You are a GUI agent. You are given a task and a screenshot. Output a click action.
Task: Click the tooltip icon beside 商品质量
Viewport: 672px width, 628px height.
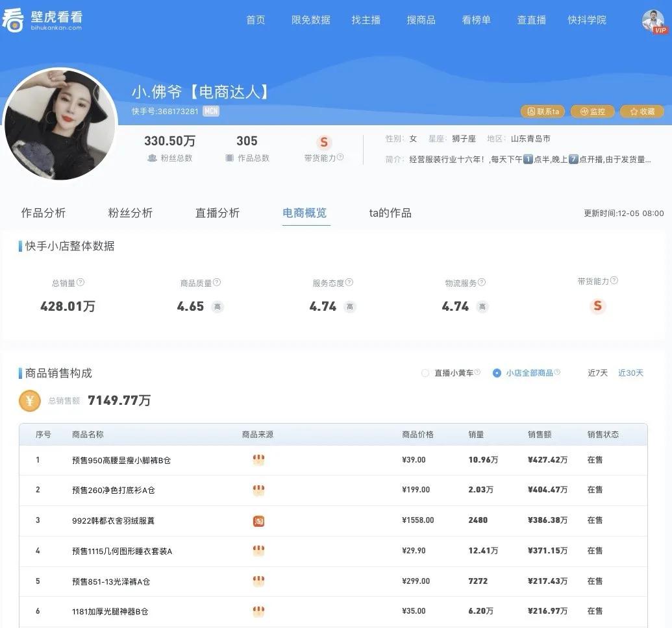click(218, 282)
